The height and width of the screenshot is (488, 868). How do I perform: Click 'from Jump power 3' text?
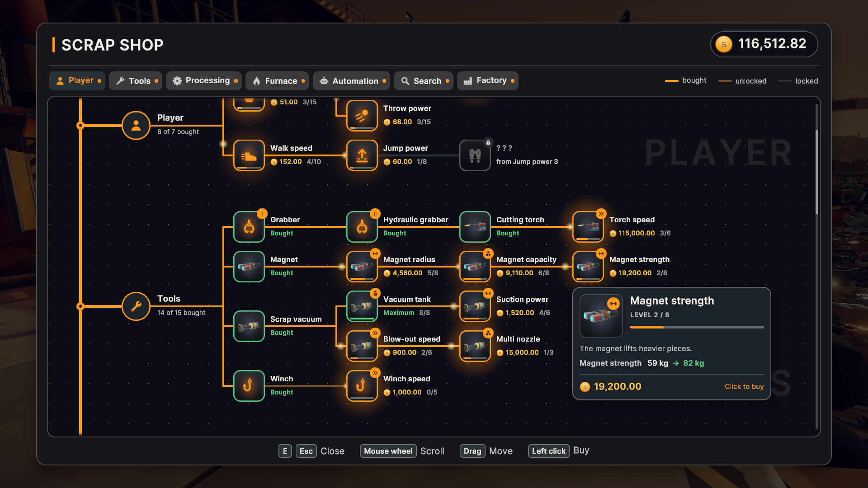[x=527, y=162]
